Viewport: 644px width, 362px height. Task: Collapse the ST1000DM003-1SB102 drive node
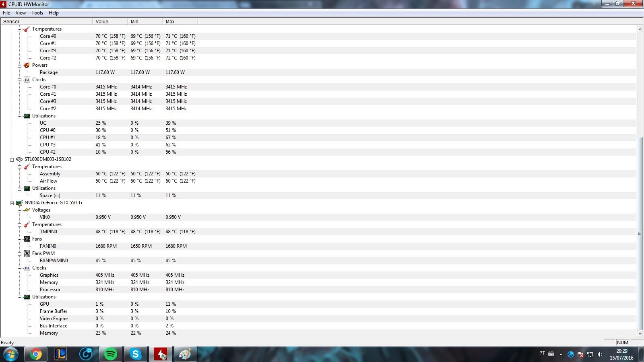point(12,160)
